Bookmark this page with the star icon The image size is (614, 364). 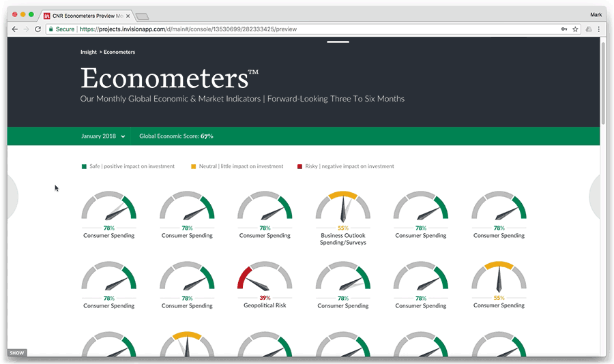pyautogui.click(x=575, y=29)
